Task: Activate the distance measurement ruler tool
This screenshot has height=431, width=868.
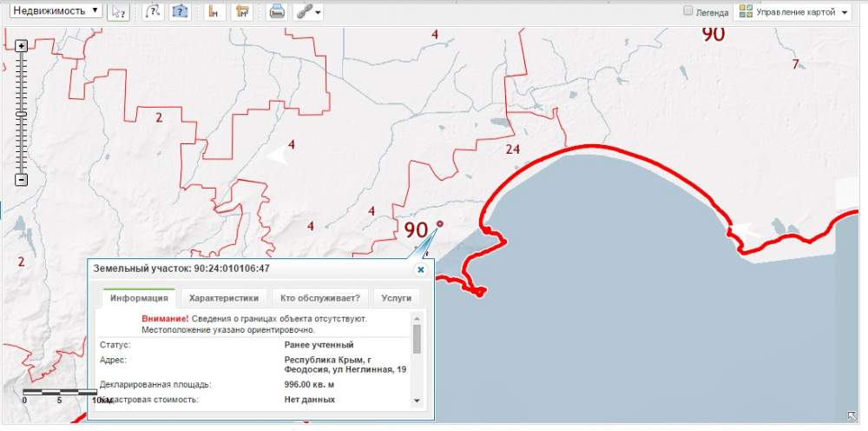Action: (x=214, y=12)
